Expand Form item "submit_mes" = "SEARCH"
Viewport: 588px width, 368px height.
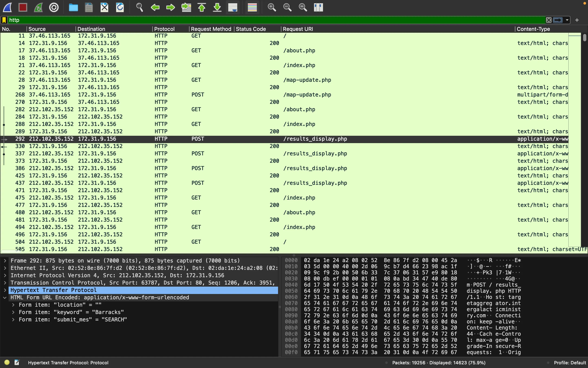coord(13,319)
